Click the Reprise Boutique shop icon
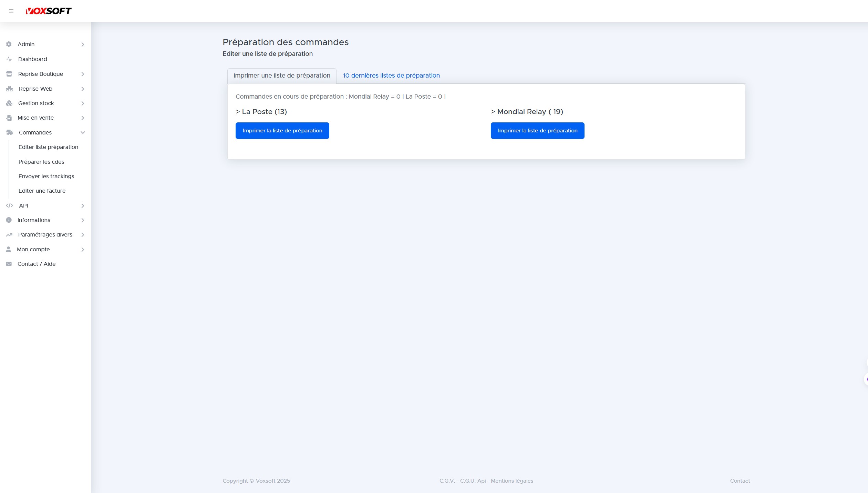The width and height of the screenshot is (868, 493). (x=9, y=74)
